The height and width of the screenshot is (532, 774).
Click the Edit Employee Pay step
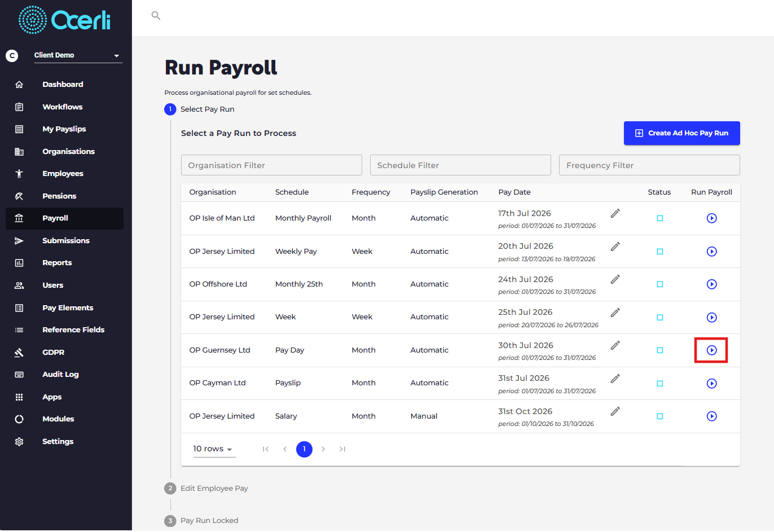point(206,489)
